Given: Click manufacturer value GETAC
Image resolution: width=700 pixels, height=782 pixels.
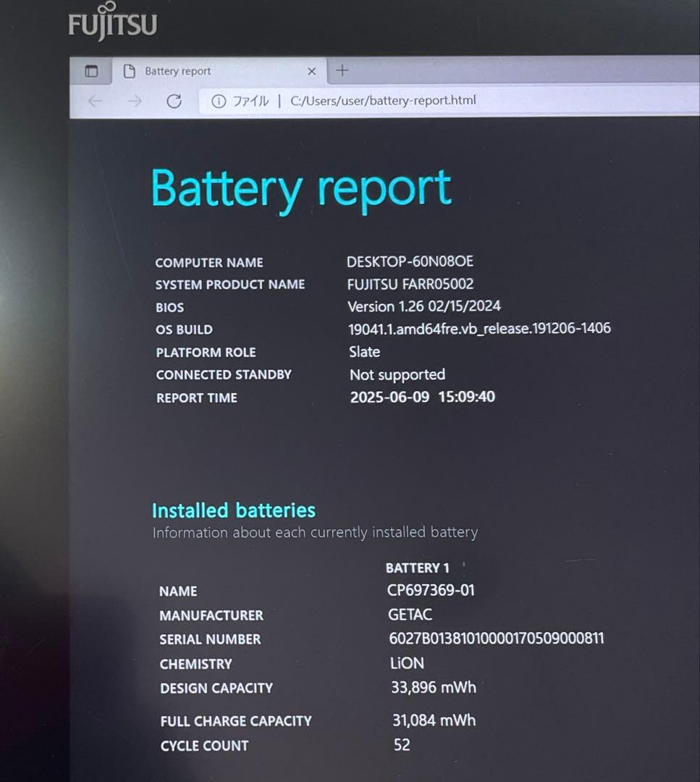Looking at the screenshot, I should (410, 615).
